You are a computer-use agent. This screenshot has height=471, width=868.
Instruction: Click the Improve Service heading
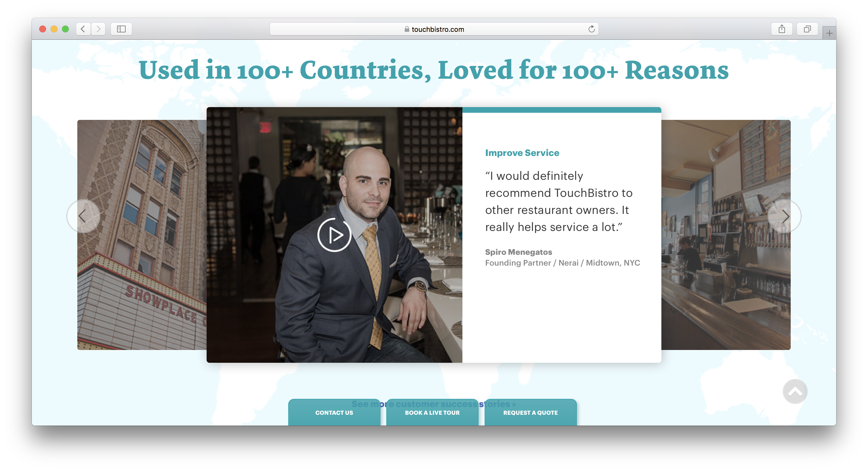[x=522, y=153]
